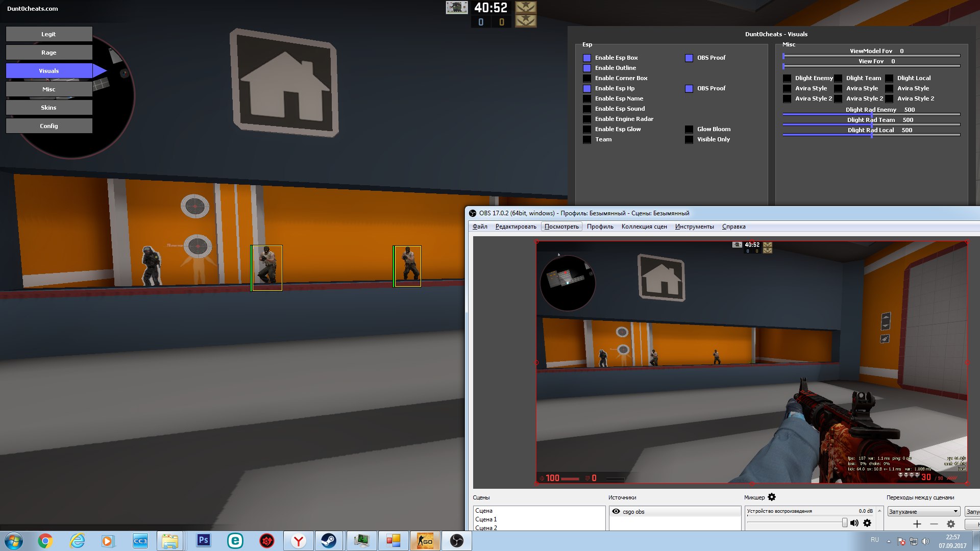Remove scene transition with minus icon
This screenshot has width=980, height=551.
934,524
